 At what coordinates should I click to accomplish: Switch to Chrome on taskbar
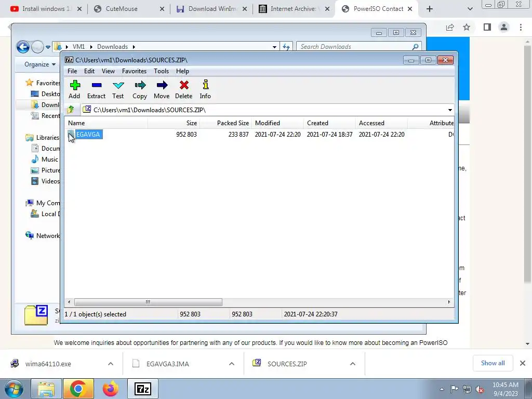[x=78, y=389]
